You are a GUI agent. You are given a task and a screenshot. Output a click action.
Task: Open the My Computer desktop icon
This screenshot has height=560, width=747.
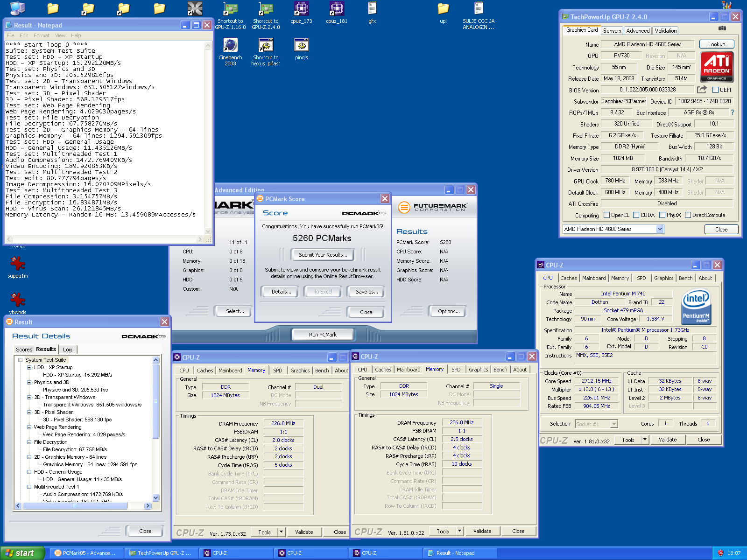[x=17, y=8]
